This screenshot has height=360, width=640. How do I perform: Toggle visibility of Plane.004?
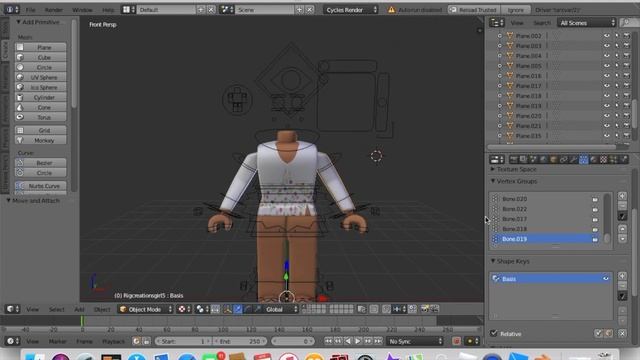pos(607,56)
